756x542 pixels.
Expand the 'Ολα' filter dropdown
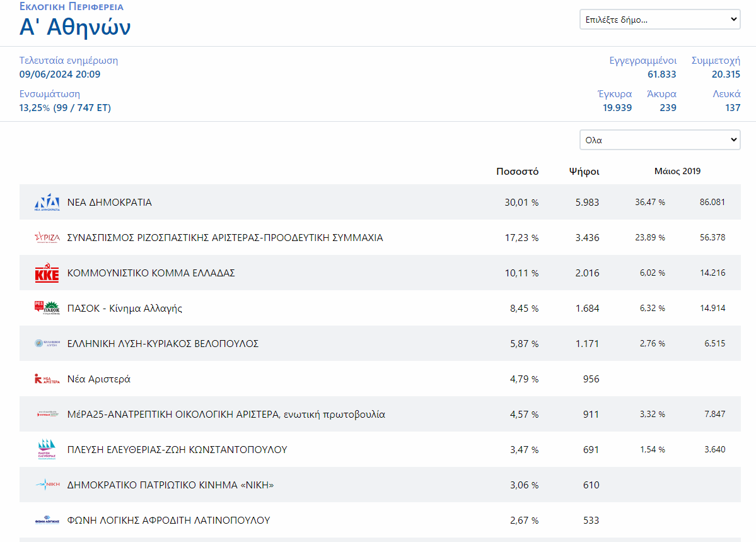pos(660,140)
